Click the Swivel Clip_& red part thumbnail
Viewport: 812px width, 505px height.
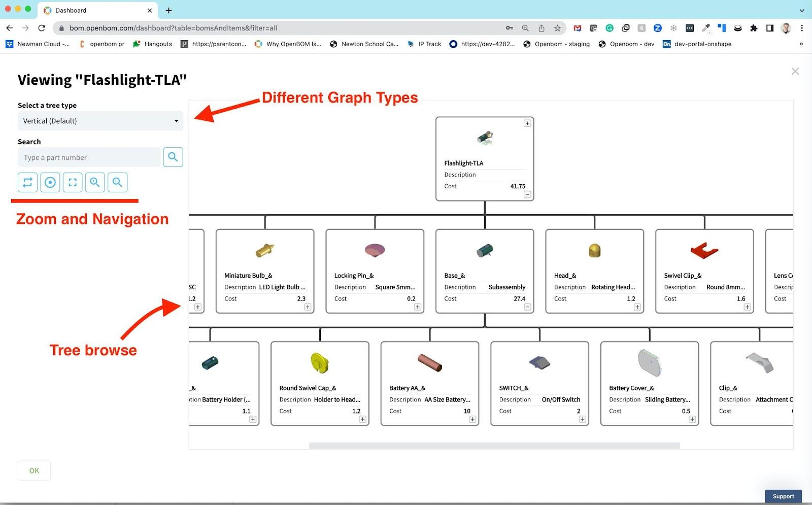pyautogui.click(x=704, y=250)
